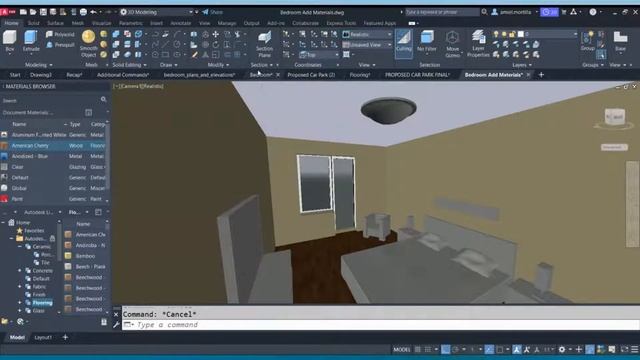Screen dimensions: 640x360
Task: Open the No Filter selection filter
Action: [x=427, y=42]
